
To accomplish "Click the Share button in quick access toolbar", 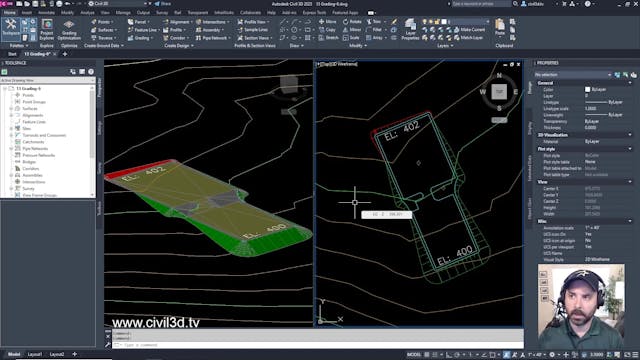I will pyautogui.click(x=162, y=4).
